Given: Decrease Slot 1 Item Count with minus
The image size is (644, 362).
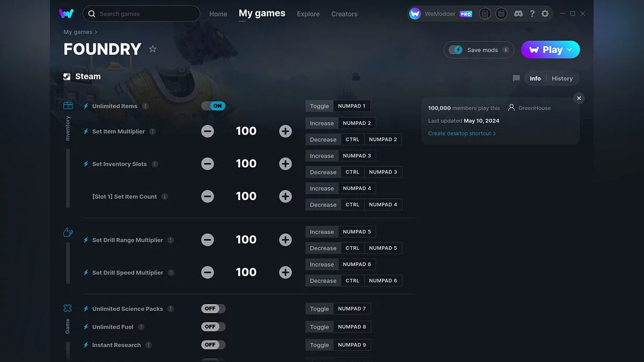Looking at the screenshot, I should [x=208, y=196].
